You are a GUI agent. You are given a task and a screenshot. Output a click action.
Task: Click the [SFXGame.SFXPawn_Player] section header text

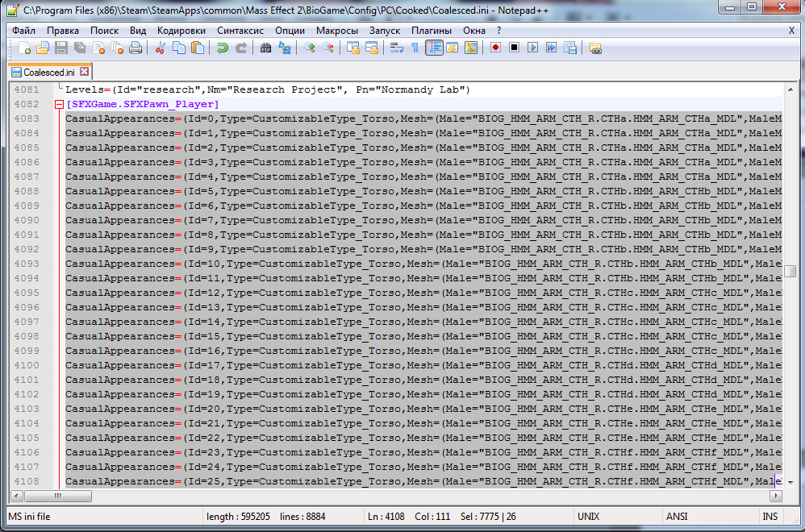142,104
